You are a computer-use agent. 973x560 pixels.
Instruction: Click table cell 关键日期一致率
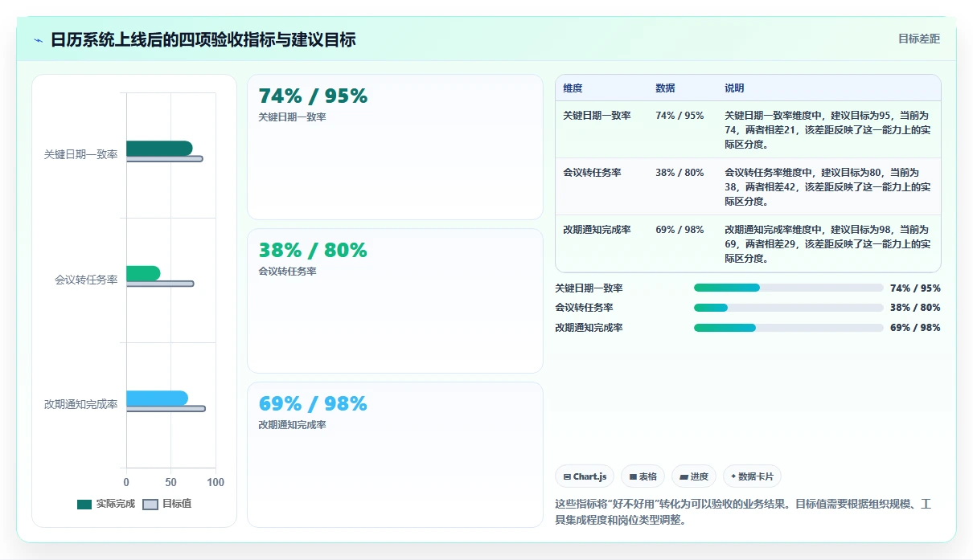597,116
